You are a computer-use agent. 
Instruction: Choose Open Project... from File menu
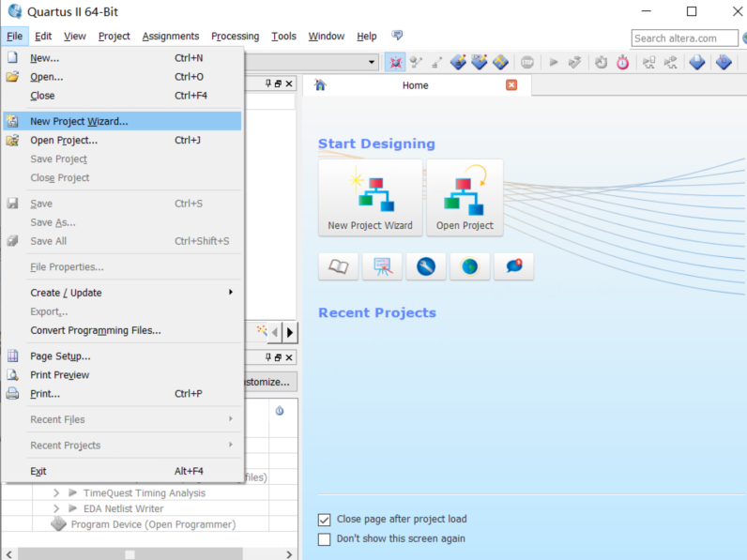click(122, 140)
